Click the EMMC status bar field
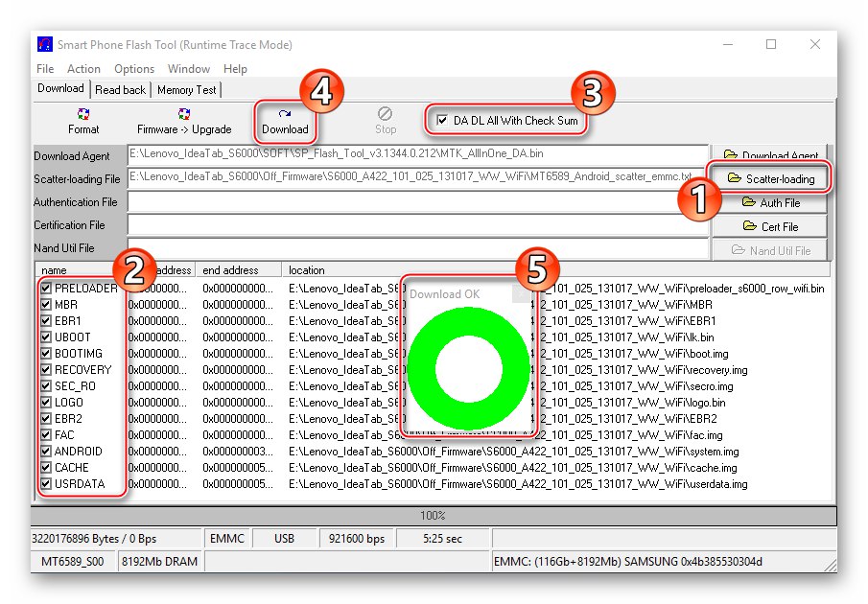This screenshot has width=868, height=604. [x=227, y=538]
